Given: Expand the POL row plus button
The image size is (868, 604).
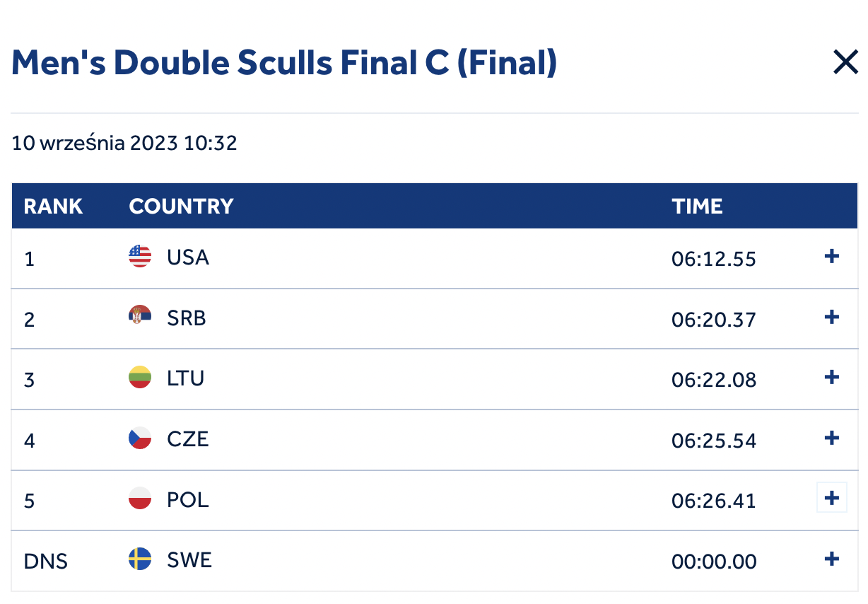Looking at the screenshot, I should pyautogui.click(x=832, y=498).
